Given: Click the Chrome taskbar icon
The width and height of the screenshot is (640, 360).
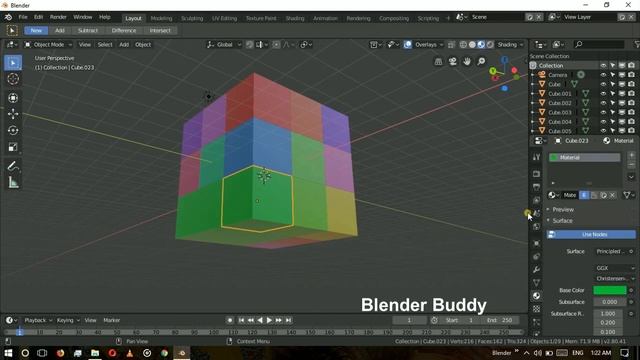Looking at the screenshot, I should (164, 353).
